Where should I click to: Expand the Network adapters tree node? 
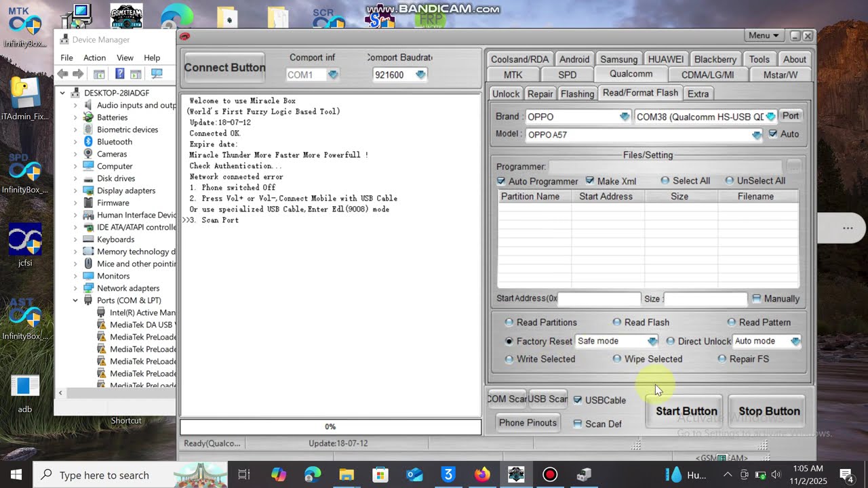(x=75, y=288)
